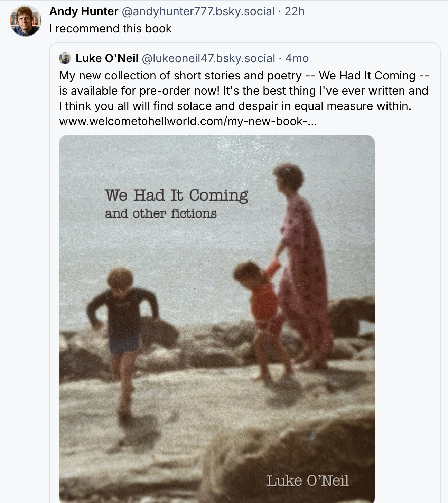Open the post via the 22h timestamp

coord(295,11)
